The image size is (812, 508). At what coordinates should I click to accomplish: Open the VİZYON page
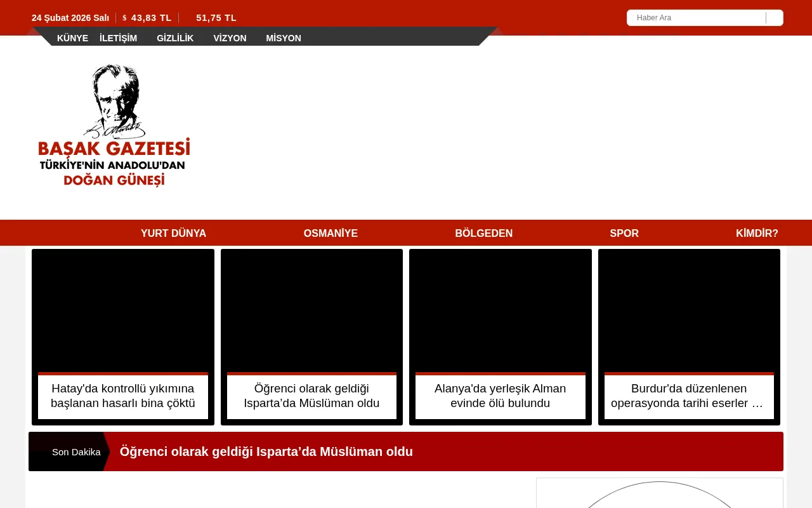click(230, 38)
